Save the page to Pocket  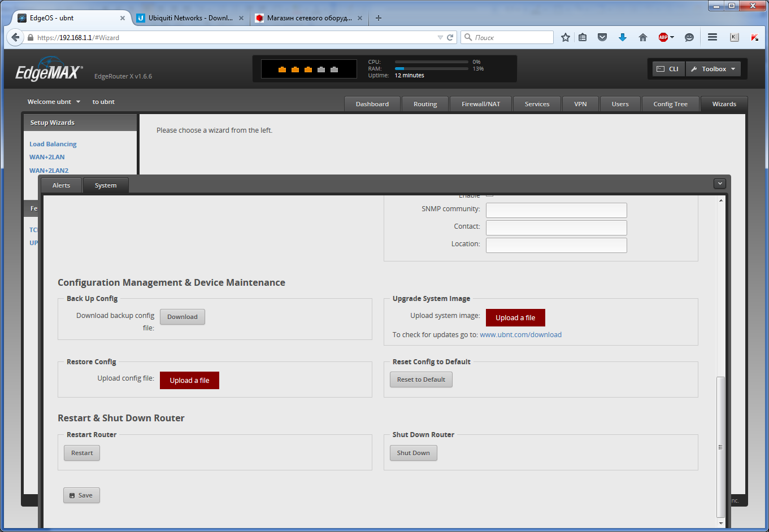(x=602, y=37)
